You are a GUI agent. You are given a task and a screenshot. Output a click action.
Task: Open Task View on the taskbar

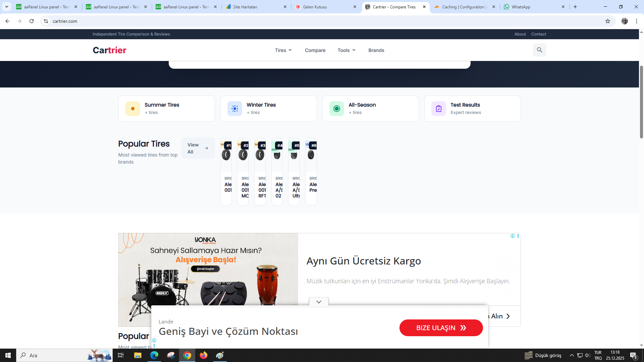tap(121, 355)
